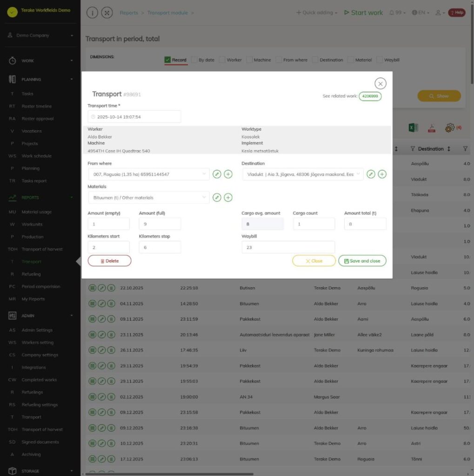Enable the By date dimension
Image resolution: width=474 pixels, height=476 pixels.
point(194,60)
